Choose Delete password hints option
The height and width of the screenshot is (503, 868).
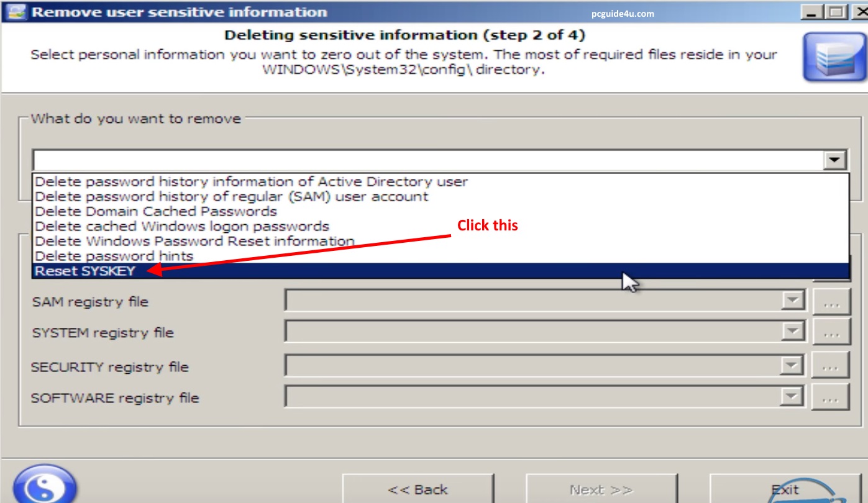[114, 256]
